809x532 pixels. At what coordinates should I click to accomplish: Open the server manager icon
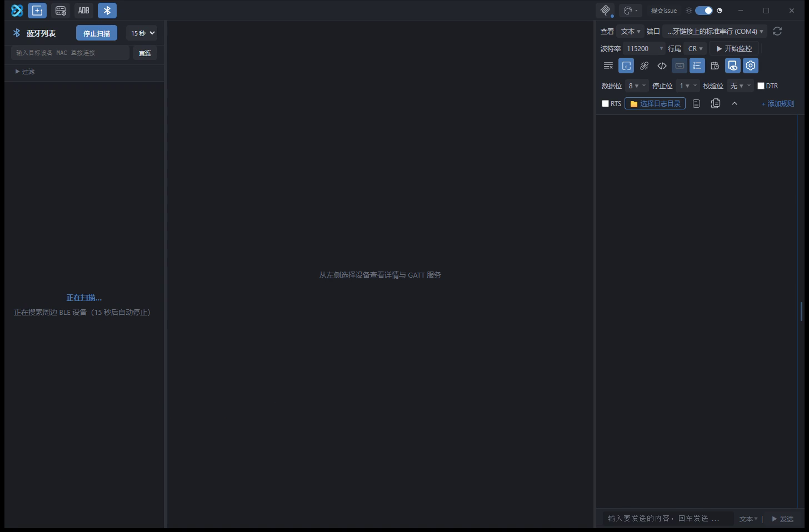(61, 11)
